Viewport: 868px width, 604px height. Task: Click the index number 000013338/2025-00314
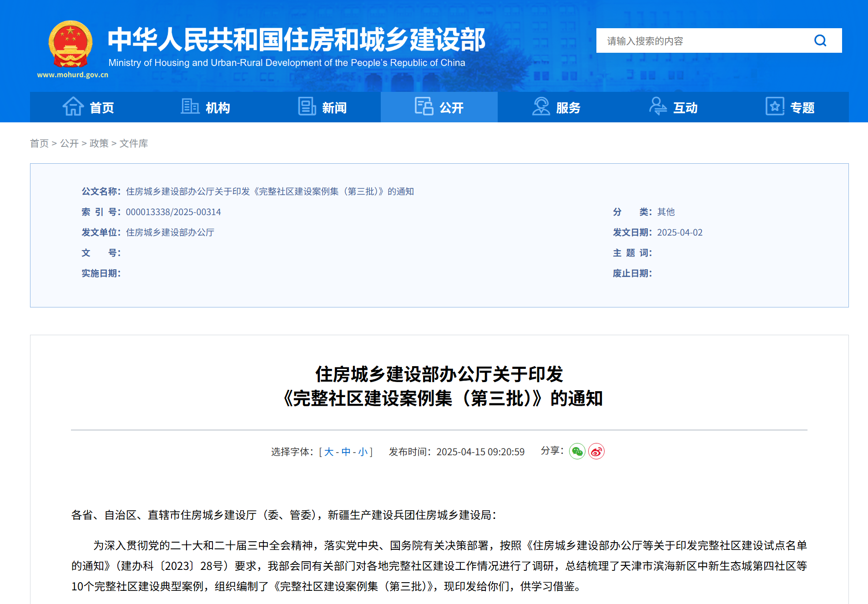173,212
